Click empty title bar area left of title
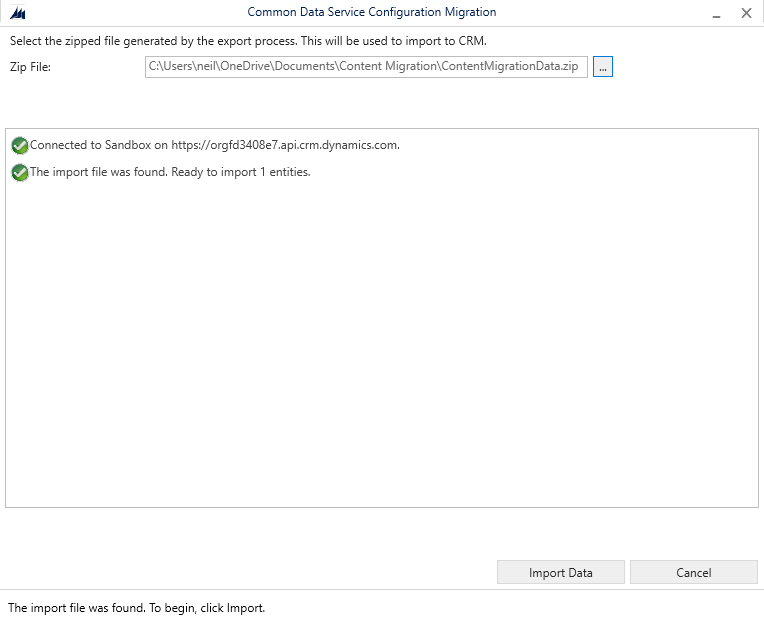The image size is (764, 623). point(130,13)
